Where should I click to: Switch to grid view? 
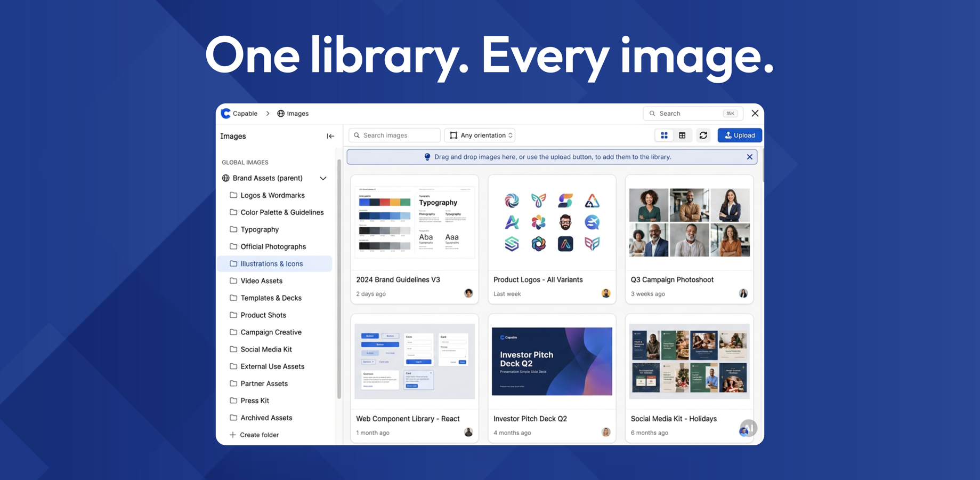664,135
